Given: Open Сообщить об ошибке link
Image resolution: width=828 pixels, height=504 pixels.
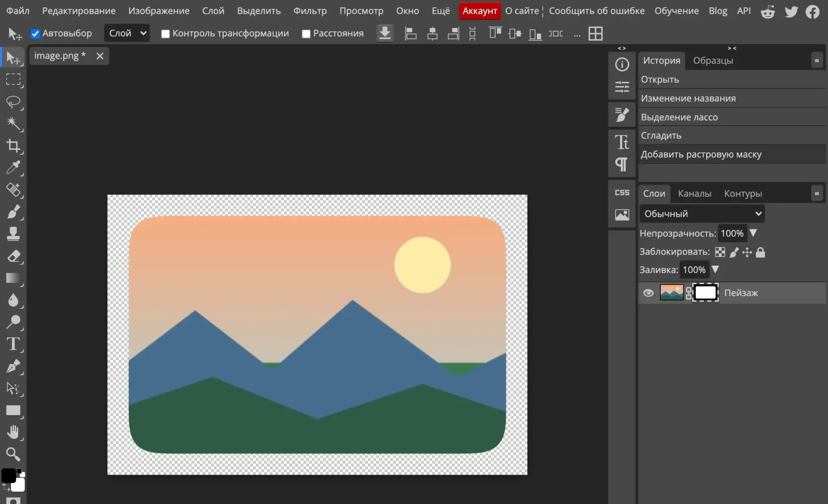Looking at the screenshot, I should click(x=596, y=11).
